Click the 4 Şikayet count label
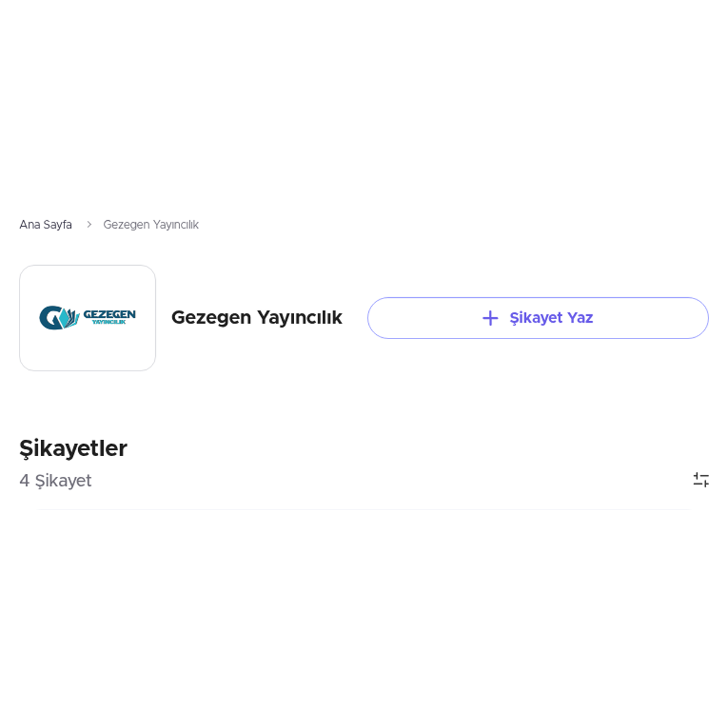This screenshot has width=728, height=728. [55, 480]
